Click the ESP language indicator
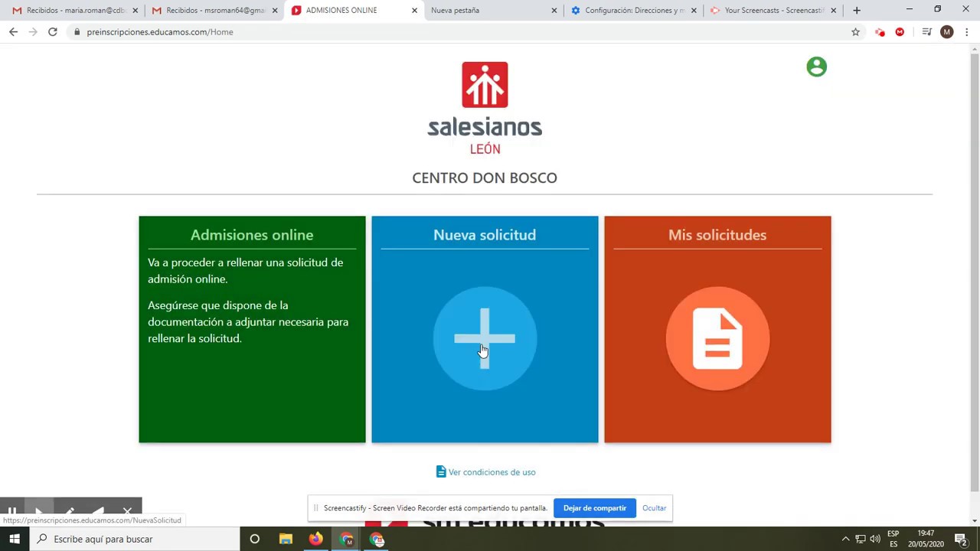 tap(893, 539)
